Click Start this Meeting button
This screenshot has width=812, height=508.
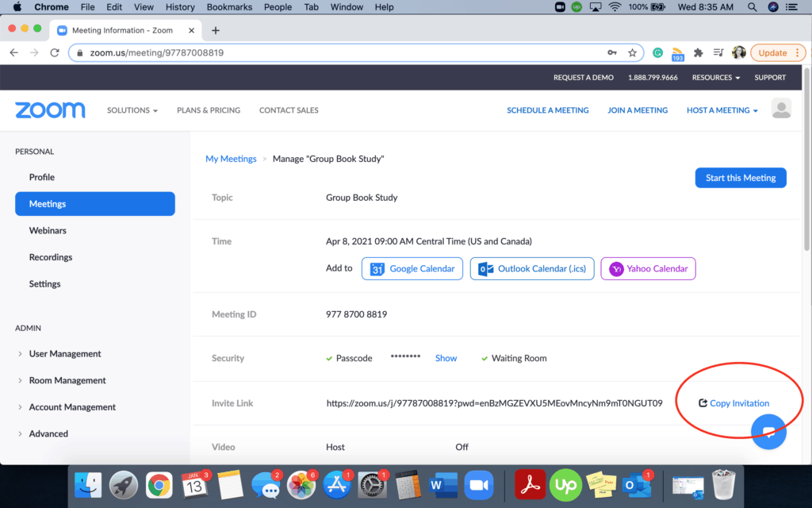tap(740, 178)
